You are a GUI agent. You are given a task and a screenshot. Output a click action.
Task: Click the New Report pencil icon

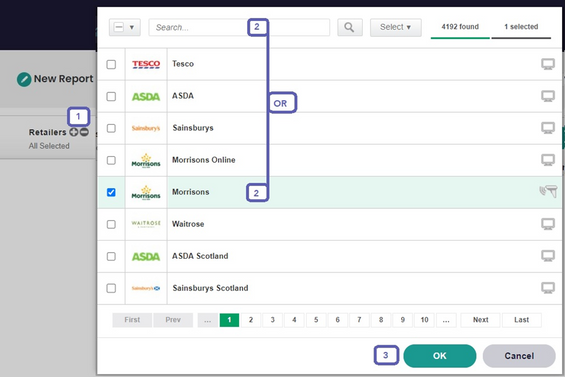(x=24, y=79)
